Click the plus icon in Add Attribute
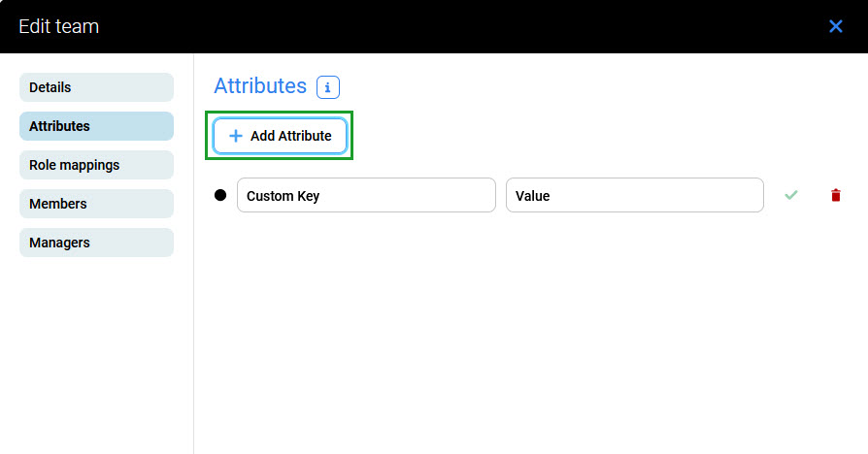Image resolution: width=868 pixels, height=454 pixels. [235, 136]
